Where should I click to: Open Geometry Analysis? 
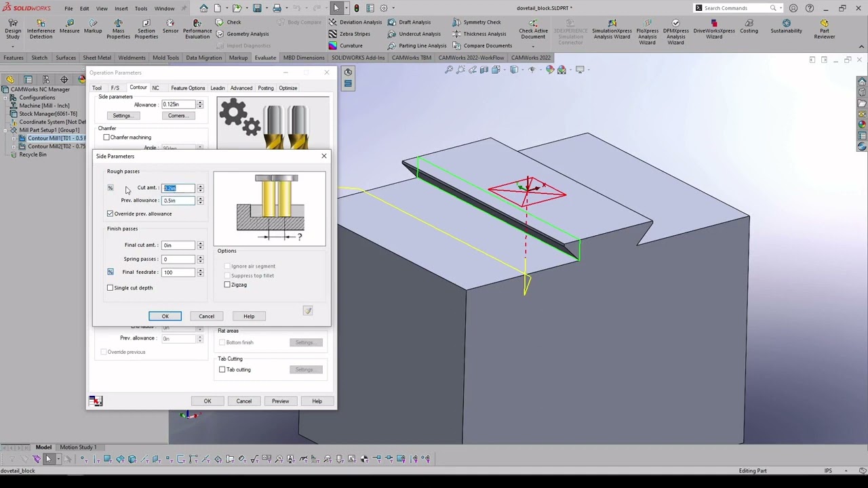[x=242, y=34]
